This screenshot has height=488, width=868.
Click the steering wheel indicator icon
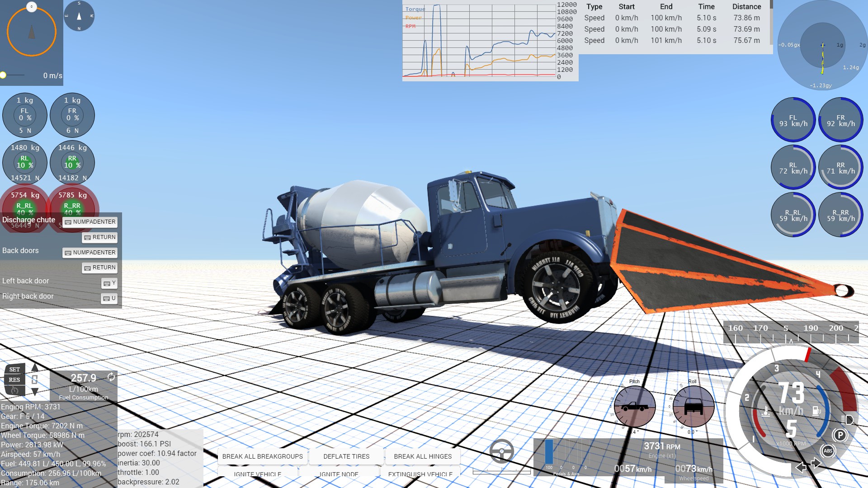pos(502,451)
